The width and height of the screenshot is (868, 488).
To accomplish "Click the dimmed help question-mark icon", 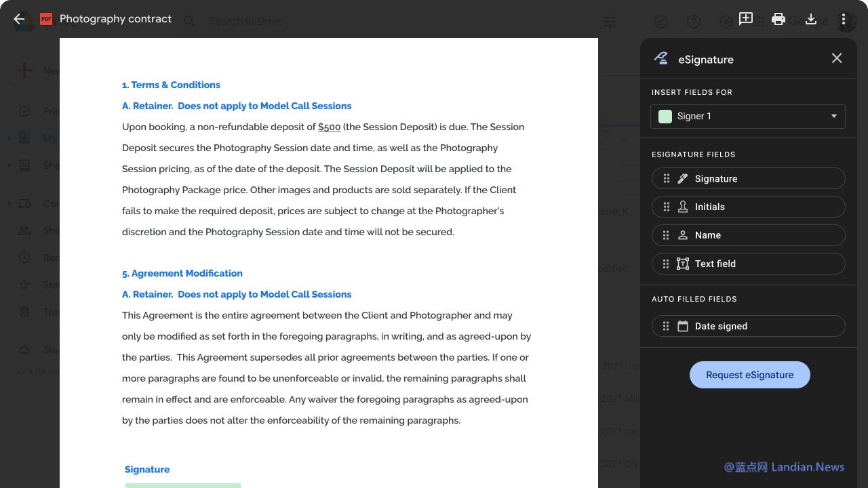I will click(694, 22).
